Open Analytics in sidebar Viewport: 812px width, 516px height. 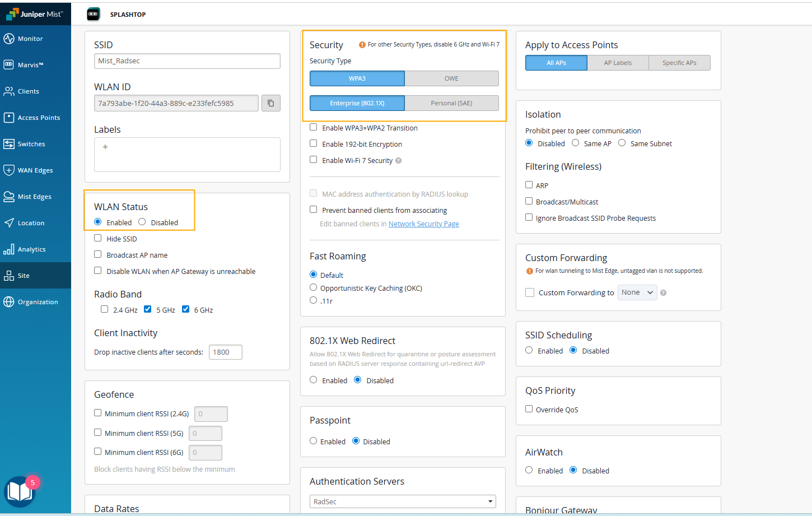[35, 249]
